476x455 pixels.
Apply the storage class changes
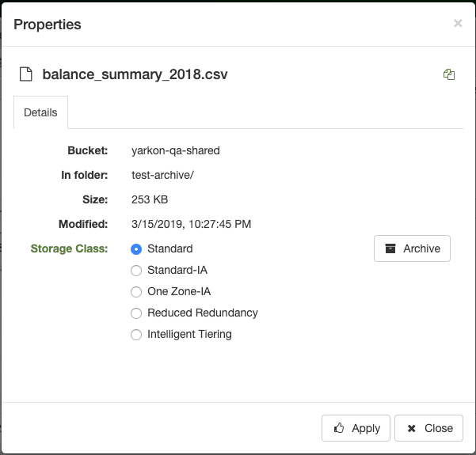point(356,428)
